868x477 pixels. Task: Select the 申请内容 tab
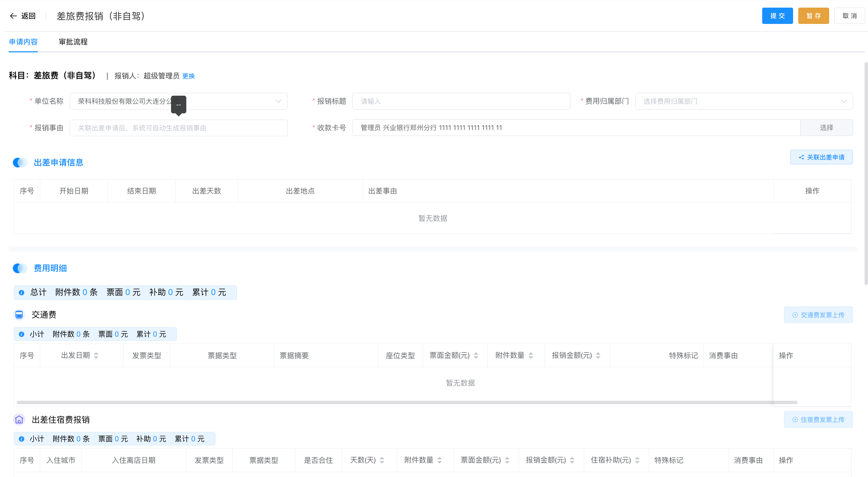pyautogui.click(x=23, y=42)
